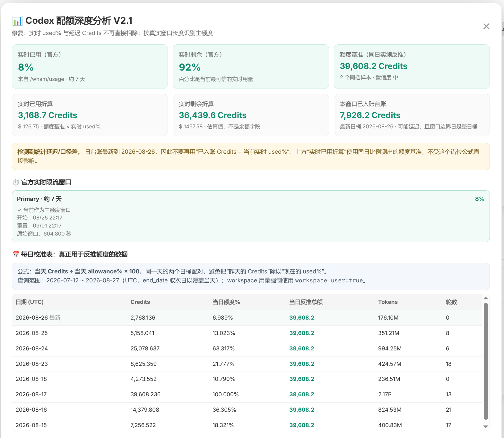This screenshot has height=438, width=504.
Task: Click the workspace_user=true code text
Action: 329,280
